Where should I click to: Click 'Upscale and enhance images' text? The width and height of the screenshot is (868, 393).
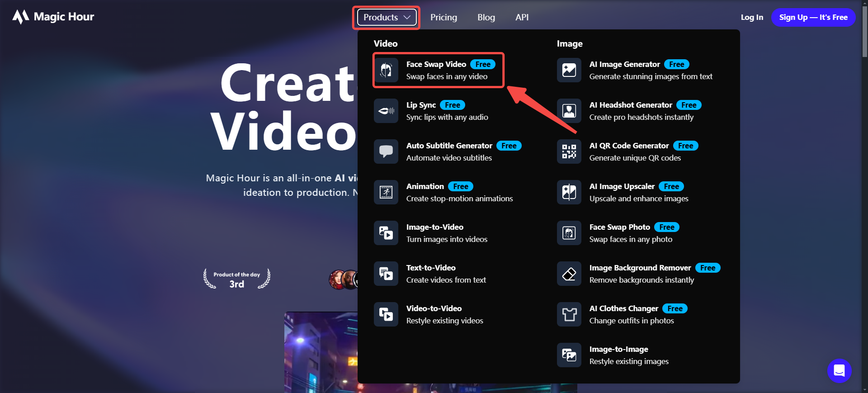pyautogui.click(x=639, y=199)
